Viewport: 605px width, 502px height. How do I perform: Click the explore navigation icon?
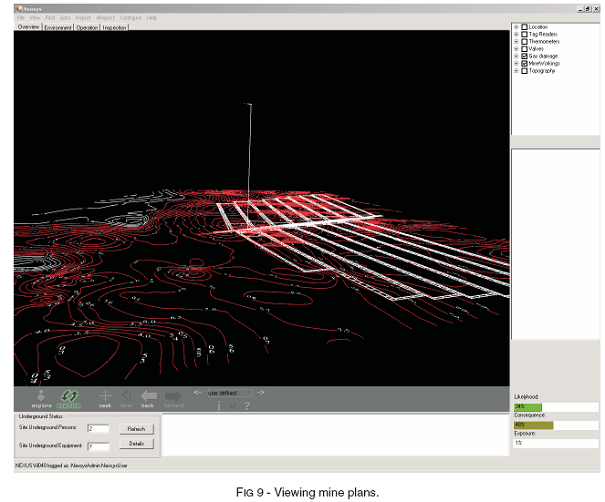pos(41,398)
